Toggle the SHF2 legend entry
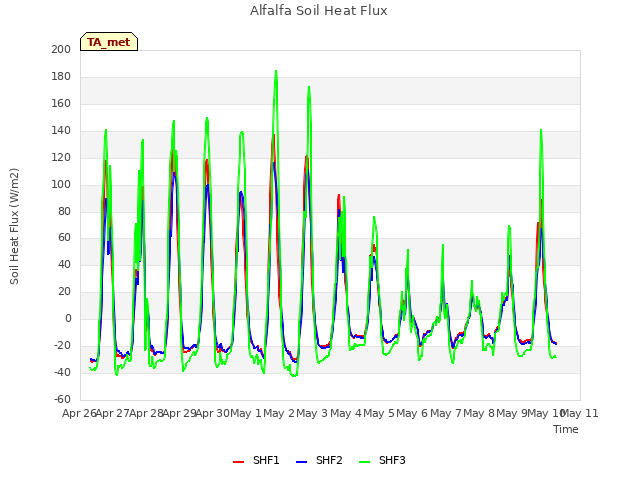 pyautogui.click(x=319, y=460)
